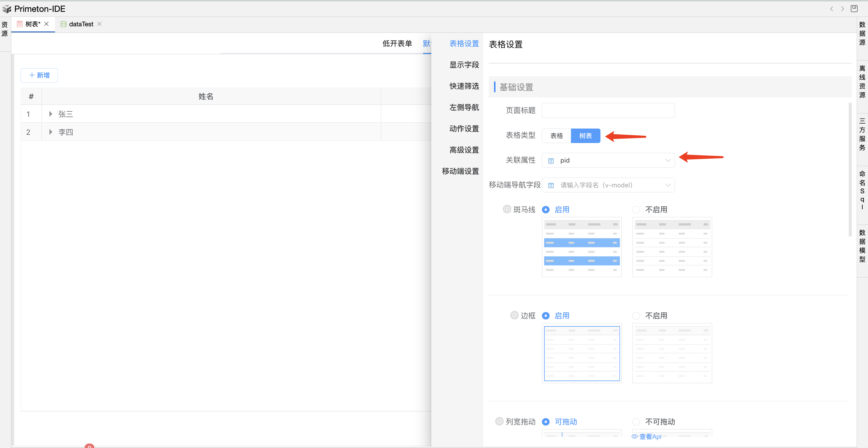Click the save icon in title bar
This screenshot has height=448, width=868.
tap(854, 9)
